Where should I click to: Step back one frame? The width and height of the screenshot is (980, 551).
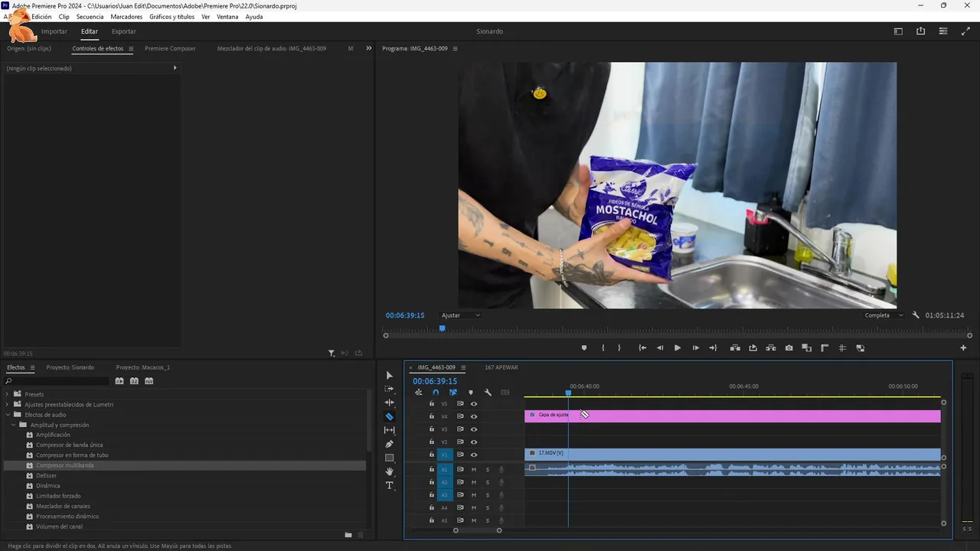(660, 348)
